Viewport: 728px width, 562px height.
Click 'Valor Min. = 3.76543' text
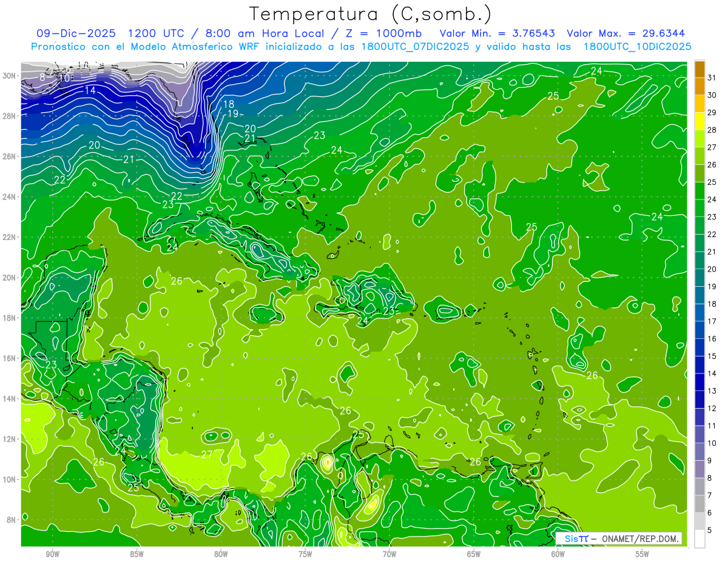pos(497,33)
